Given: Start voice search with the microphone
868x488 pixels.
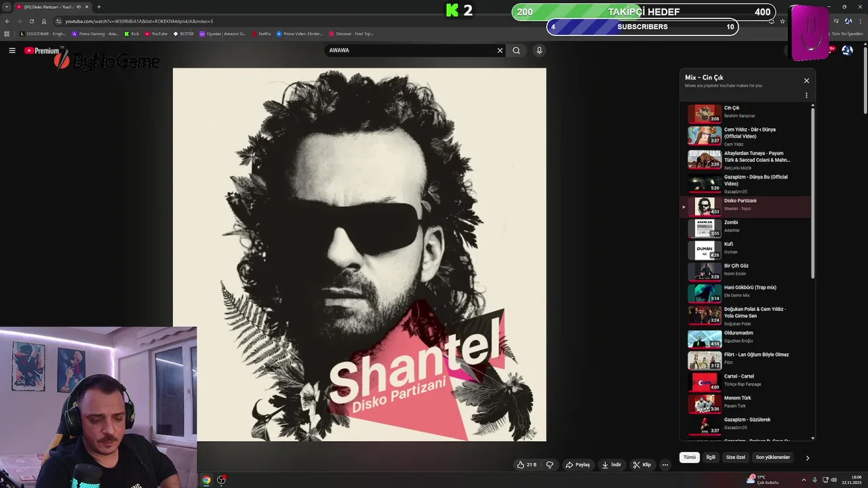Looking at the screenshot, I should tap(539, 50).
